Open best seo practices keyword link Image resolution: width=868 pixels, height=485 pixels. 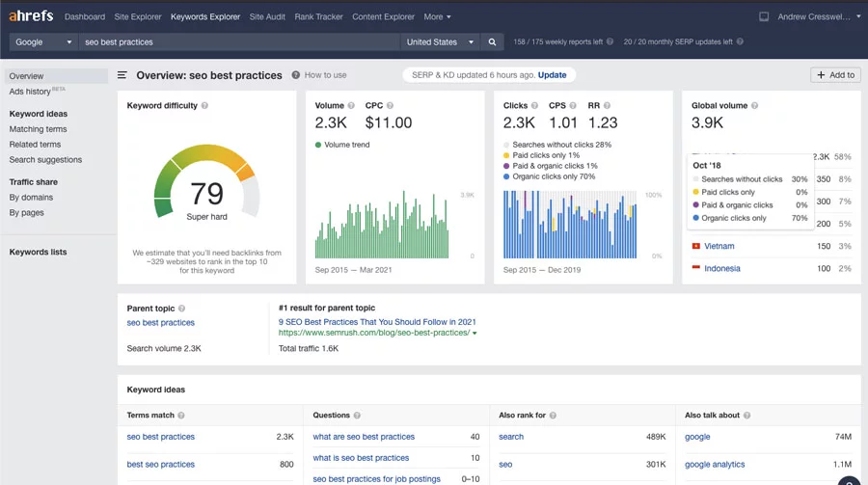click(160, 465)
